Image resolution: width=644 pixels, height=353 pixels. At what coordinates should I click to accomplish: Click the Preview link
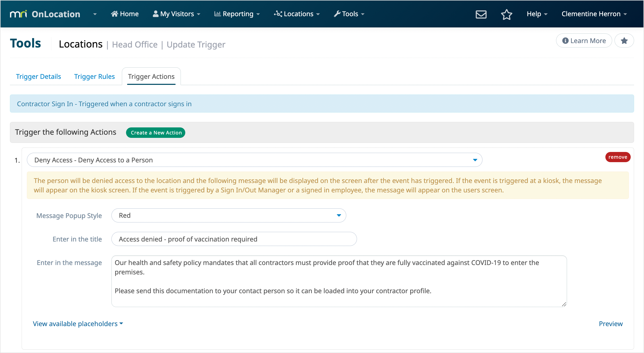[x=611, y=324]
